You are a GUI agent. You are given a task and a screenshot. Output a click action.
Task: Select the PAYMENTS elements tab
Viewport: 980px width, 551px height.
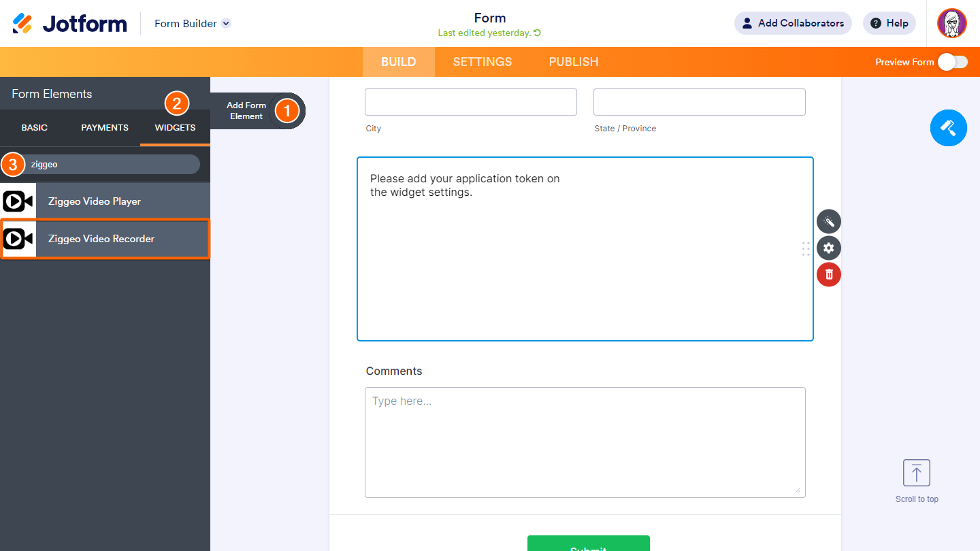tap(105, 128)
